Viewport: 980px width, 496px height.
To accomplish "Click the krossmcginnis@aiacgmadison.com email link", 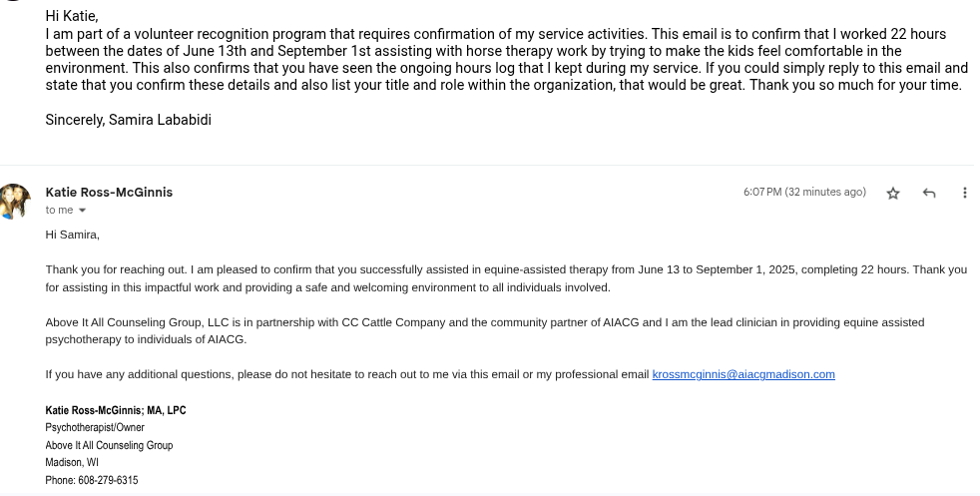I will [743, 374].
